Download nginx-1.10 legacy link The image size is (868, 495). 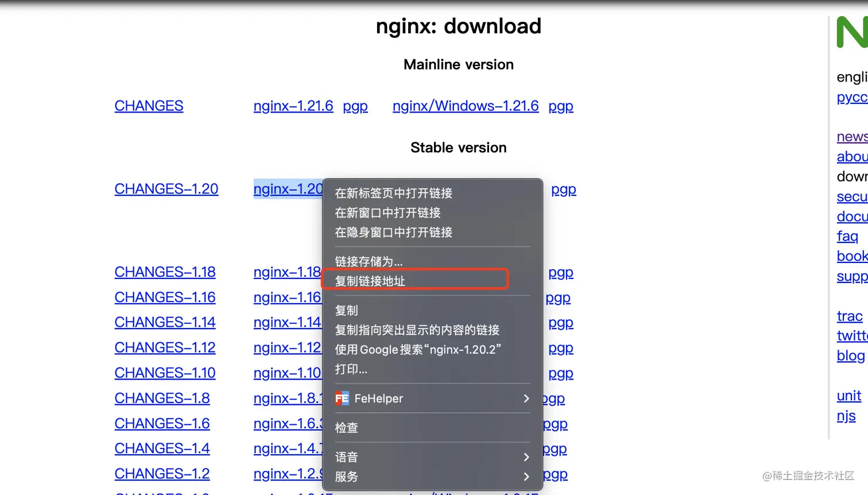(287, 373)
